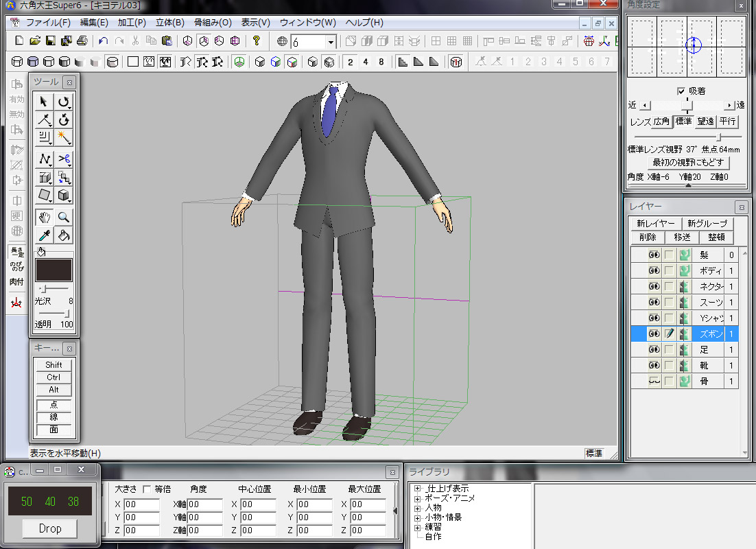Image resolution: width=756 pixels, height=549 pixels.
Task: Click the save floppy disk icon
Action: [x=50, y=41]
